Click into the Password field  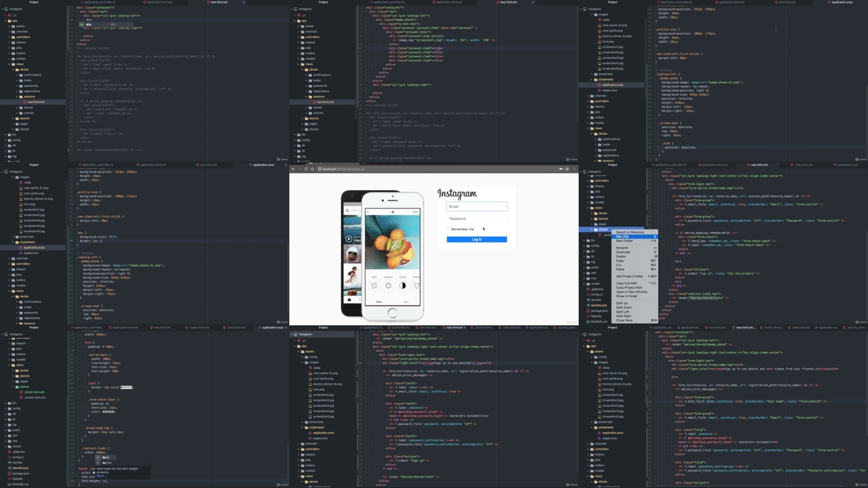tap(477, 219)
